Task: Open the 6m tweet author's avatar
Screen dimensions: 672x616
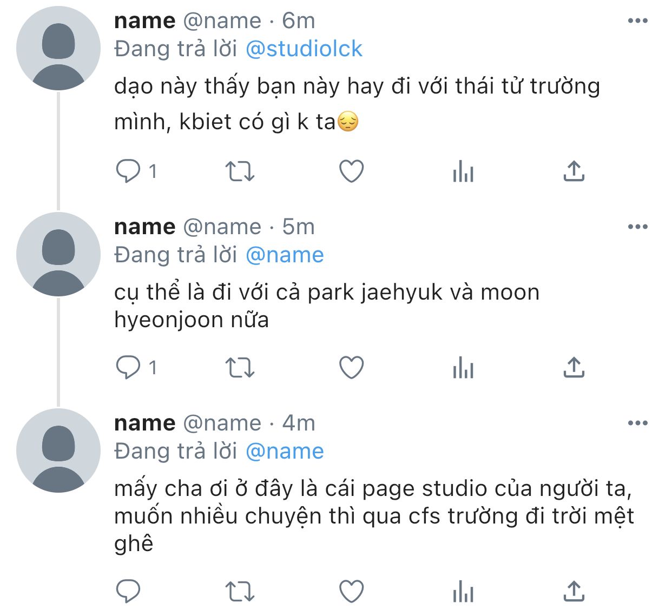Action: tap(58, 48)
